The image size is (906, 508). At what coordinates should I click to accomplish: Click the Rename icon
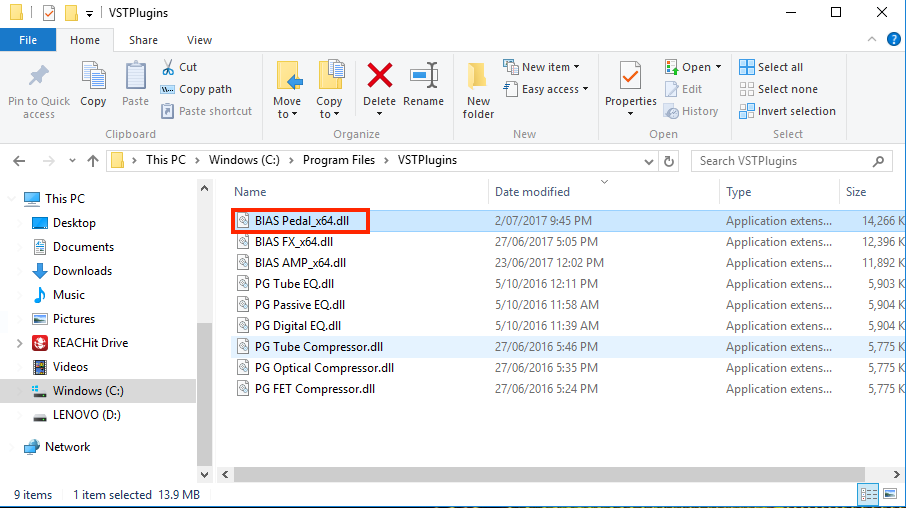click(424, 76)
